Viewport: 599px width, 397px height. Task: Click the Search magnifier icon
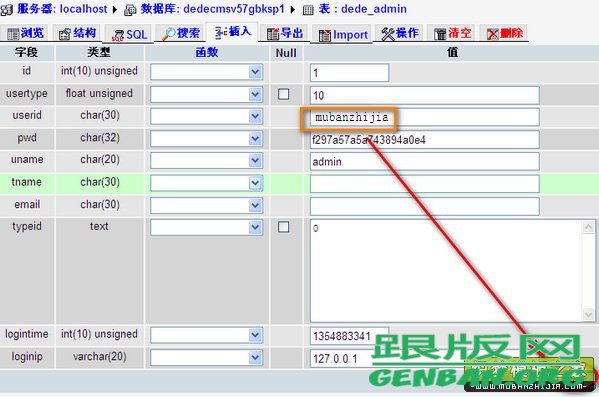(168, 34)
